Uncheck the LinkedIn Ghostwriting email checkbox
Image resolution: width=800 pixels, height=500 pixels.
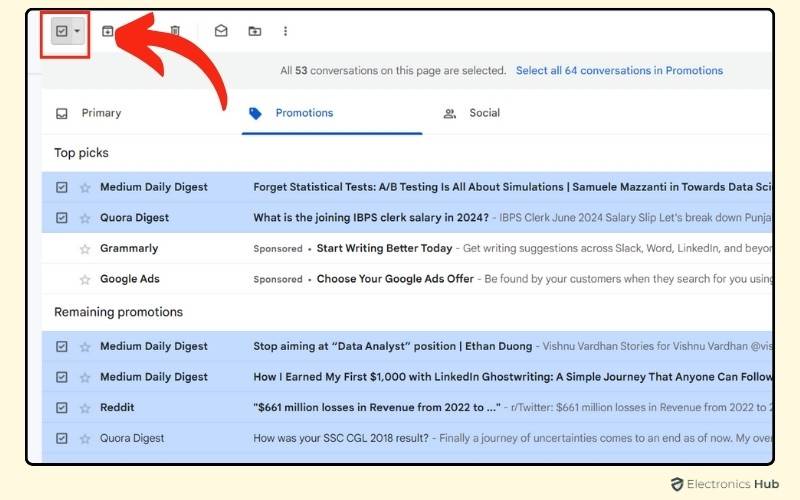point(62,377)
